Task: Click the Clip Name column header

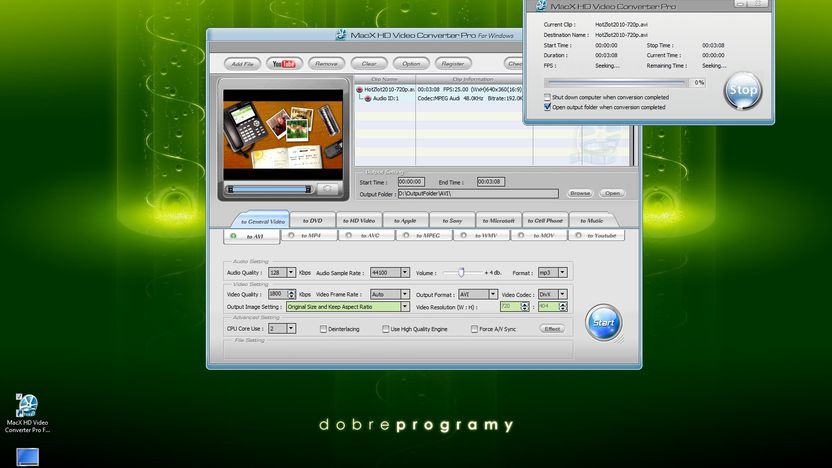Action: tap(385, 79)
